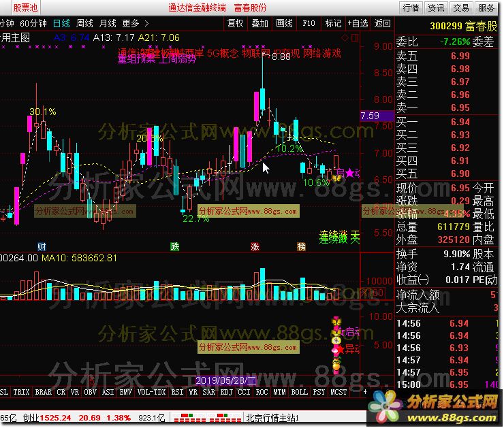The image size is (504, 428).
Task: Select the BRAR indicator tab
Action: pyautogui.click(x=43, y=392)
